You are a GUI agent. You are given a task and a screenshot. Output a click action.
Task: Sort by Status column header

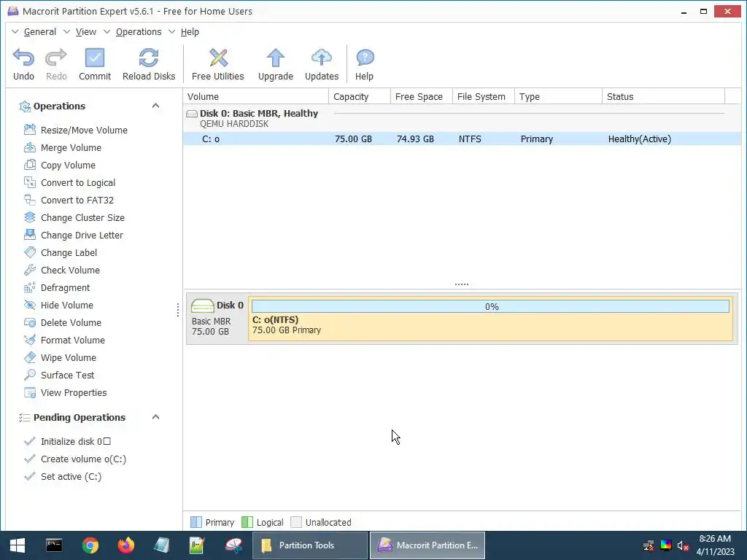pyautogui.click(x=663, y=97)
